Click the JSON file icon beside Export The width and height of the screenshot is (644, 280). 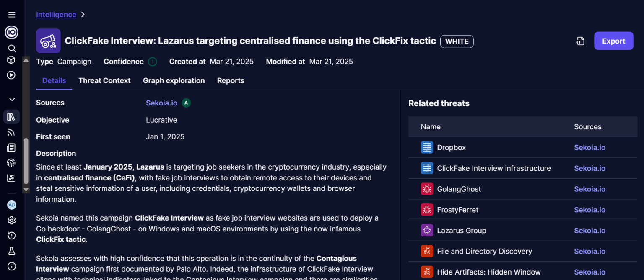[580, 41]
